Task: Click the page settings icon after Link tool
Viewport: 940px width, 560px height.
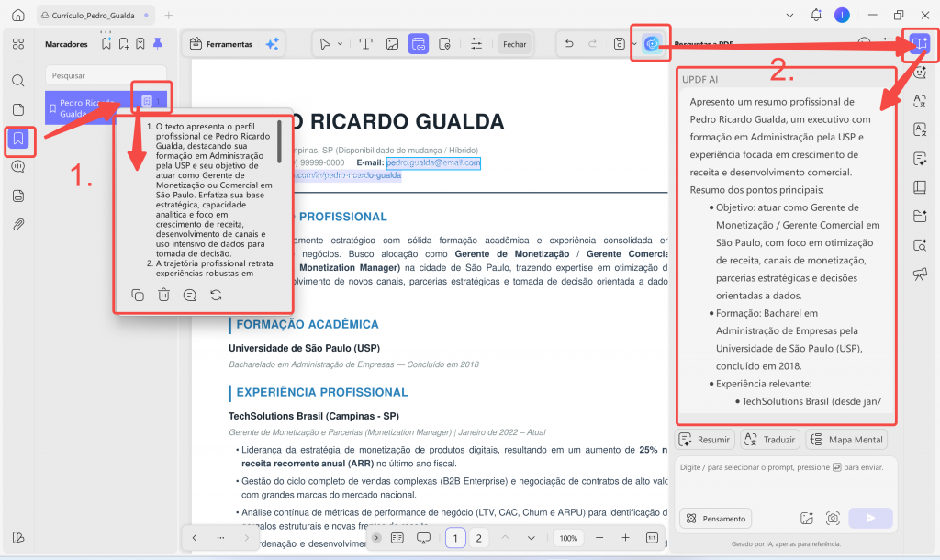Action: click(444, 44)
